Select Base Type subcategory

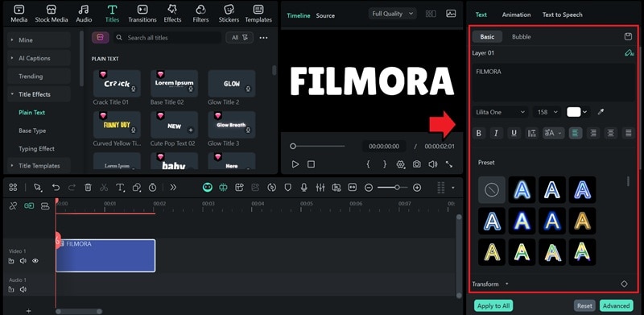coord(32,131)
